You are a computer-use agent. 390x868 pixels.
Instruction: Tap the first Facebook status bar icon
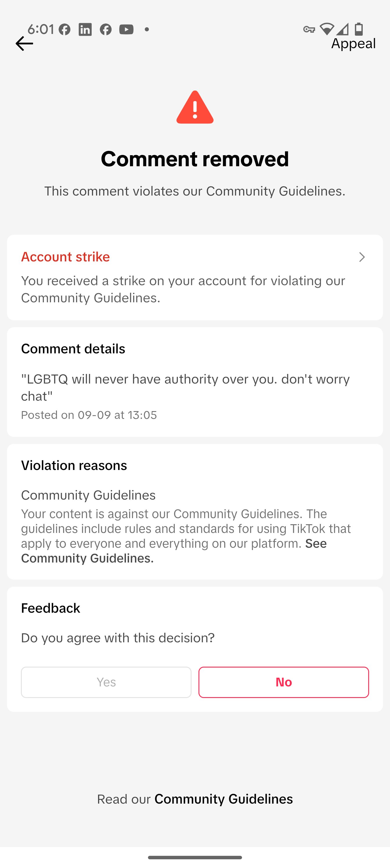click(x=64, y=30)
